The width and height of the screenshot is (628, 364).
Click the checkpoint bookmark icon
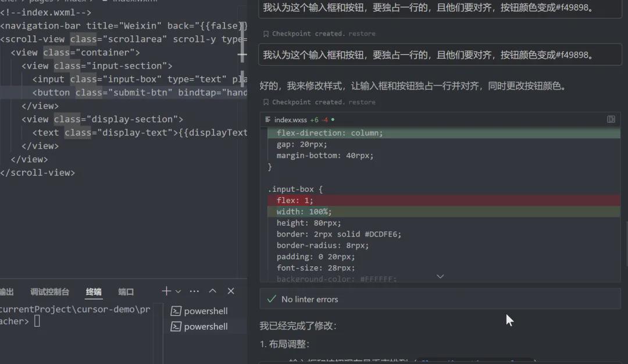pos(265,33)
